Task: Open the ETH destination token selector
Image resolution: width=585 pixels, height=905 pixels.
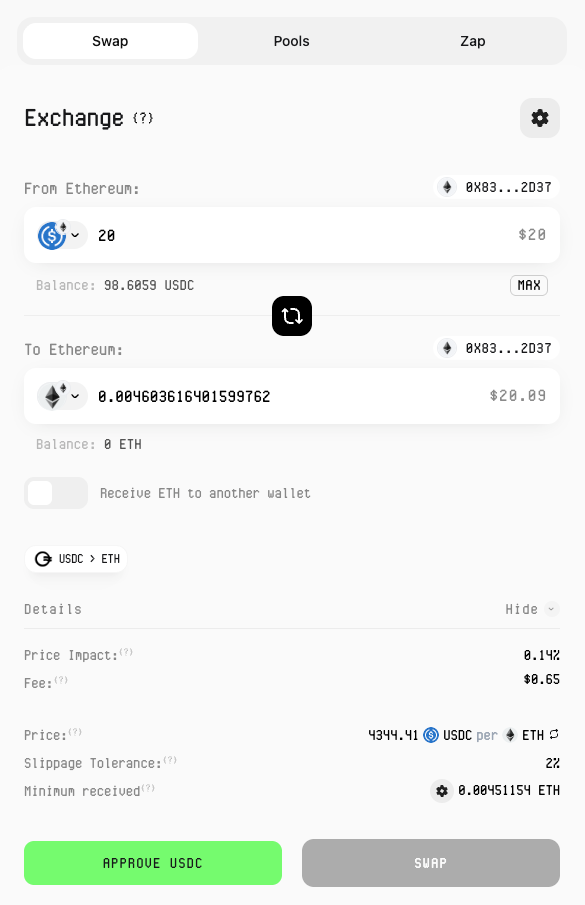Action: point(62,396)
